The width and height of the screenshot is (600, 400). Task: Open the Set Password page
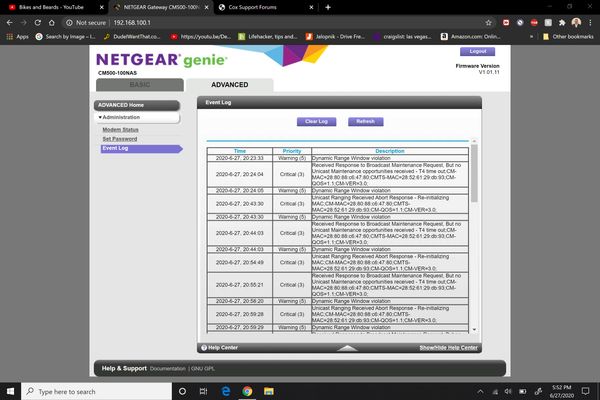pyautogui.click(x=120, y=139)
